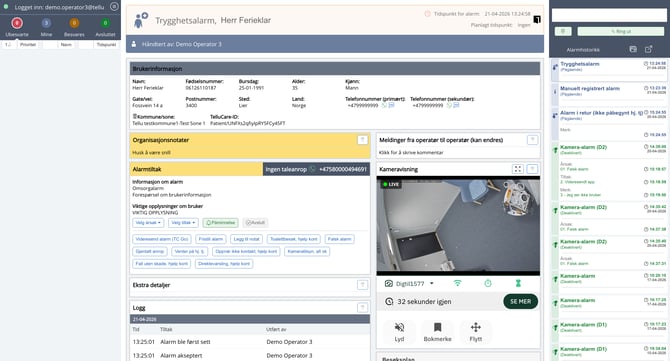670x361 pixels.
Task: Click the greyed Avslutt button
Action: pyautogui.click(x=255, y=223)
